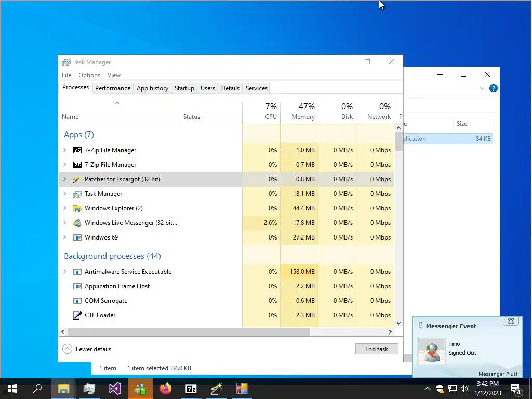Click the Explorer window search field
Image resolution: width=532 pixels, height=399 pixels.
click(448, 105)
